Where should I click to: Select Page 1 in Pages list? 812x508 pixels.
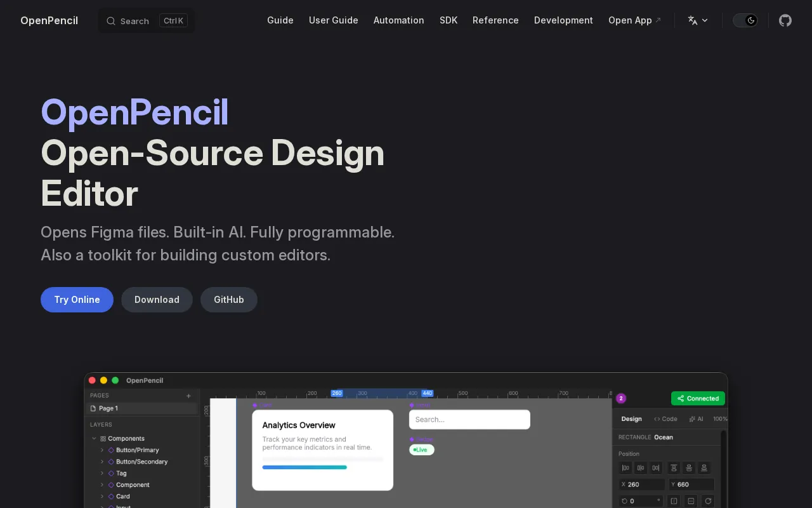(x=142, y=408)
